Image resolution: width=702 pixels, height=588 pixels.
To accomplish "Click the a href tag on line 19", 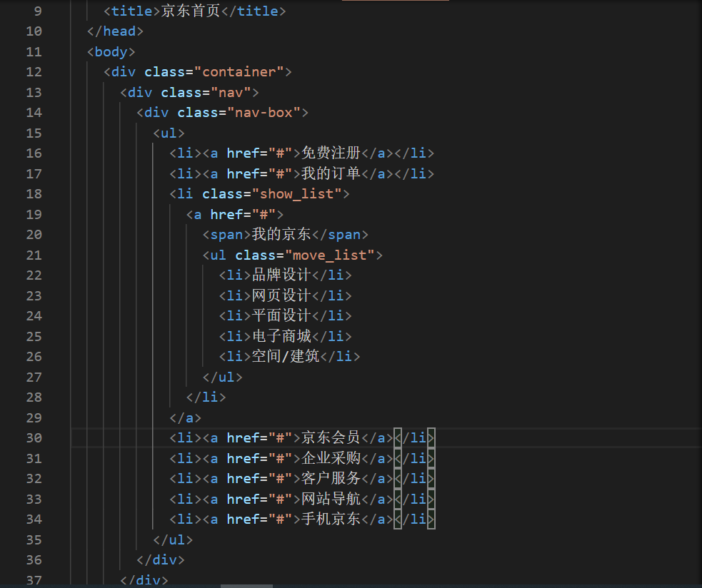I will tap(235, 215).
